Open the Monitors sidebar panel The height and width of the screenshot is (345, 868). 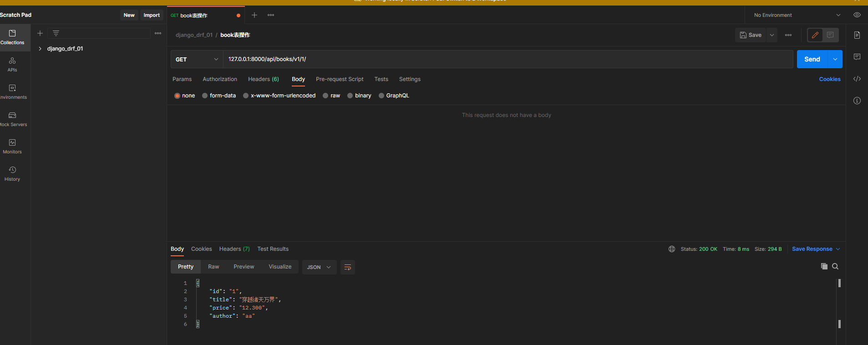tap(12, 147)
